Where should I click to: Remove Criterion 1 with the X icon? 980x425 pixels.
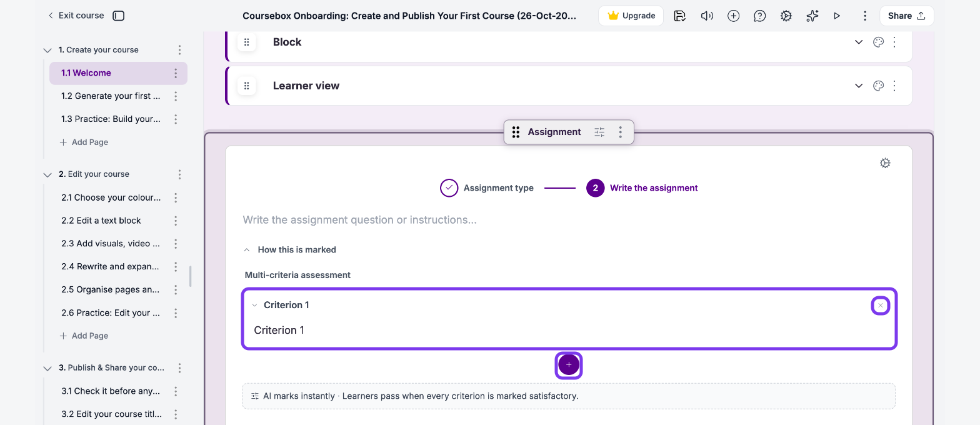point(881,305)
